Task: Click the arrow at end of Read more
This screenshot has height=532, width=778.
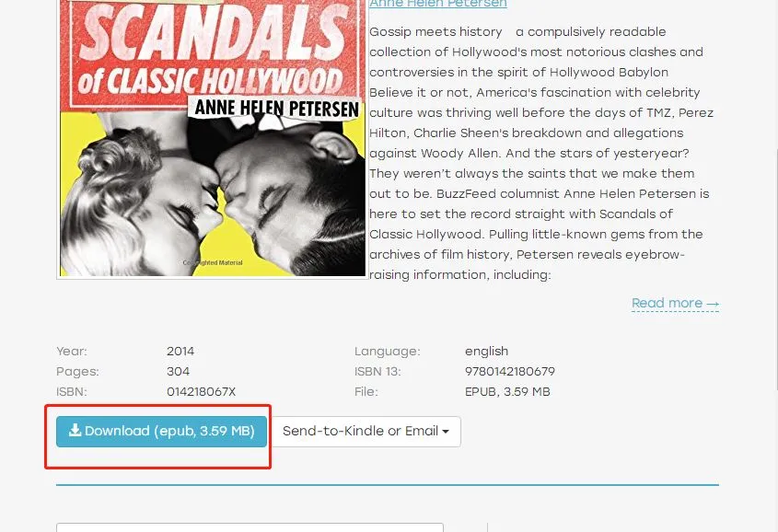Action: [713, 303]
